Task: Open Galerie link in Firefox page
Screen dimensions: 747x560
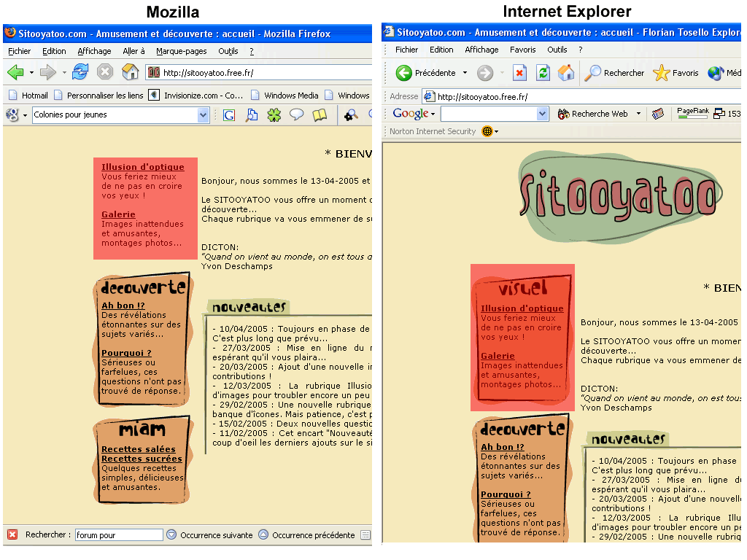Action: tap(118, 214)
